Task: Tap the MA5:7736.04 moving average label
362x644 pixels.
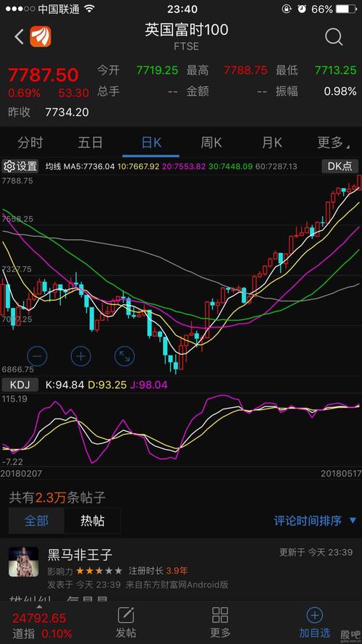Action: point(90,167)
